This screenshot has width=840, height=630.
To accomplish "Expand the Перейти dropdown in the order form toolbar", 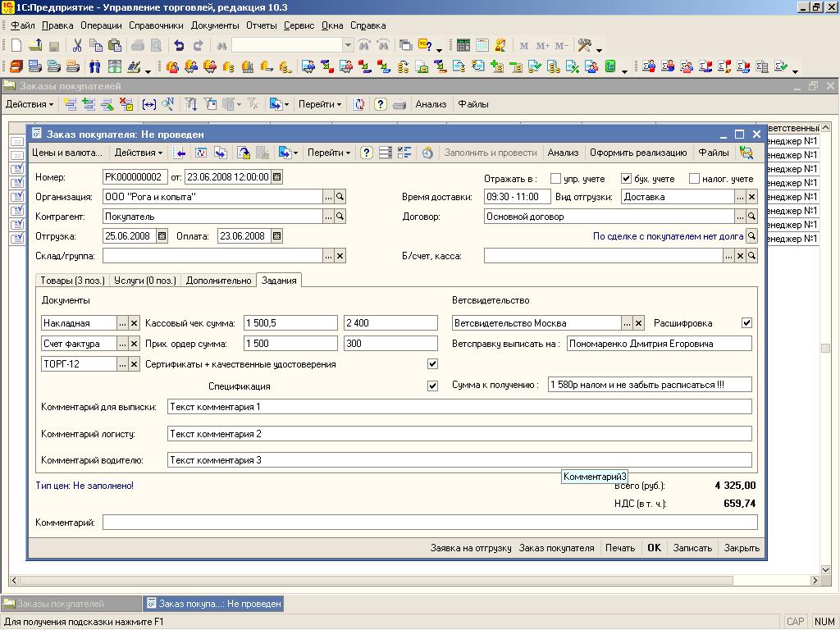I will 328,153.
